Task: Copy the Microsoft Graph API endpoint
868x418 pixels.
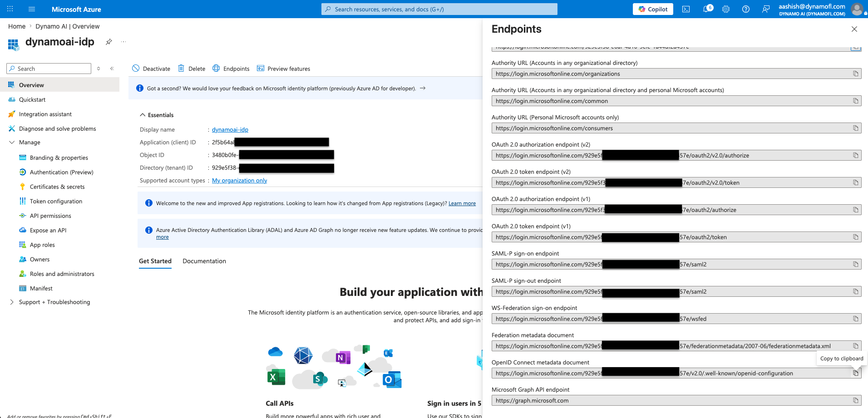Action: click(856, 400)
